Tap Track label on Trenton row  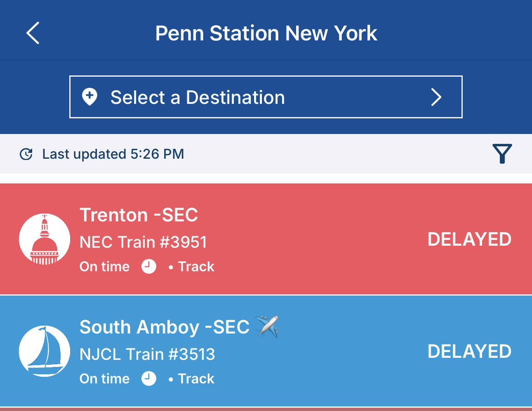point(196,267)
